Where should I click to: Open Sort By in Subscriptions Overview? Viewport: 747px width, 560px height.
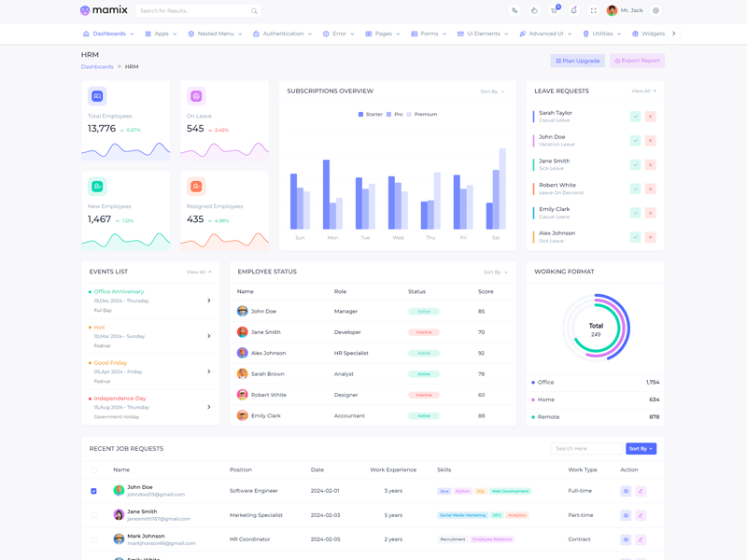click(492, 91)
